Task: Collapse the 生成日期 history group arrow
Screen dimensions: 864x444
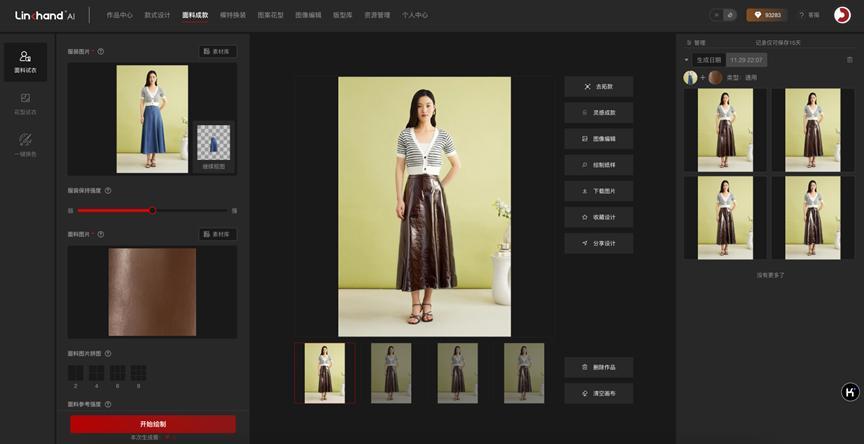Action: [687, 60]
